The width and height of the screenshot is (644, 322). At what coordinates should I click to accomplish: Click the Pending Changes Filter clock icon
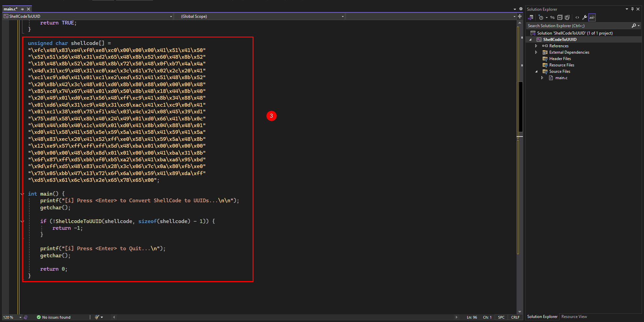tap(541, 17)
